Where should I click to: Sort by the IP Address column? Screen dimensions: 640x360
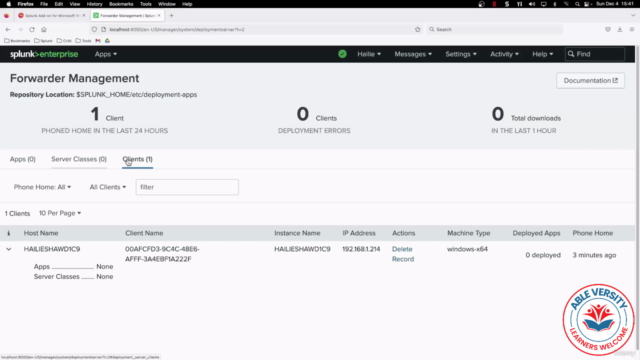[x=359, y=233]
